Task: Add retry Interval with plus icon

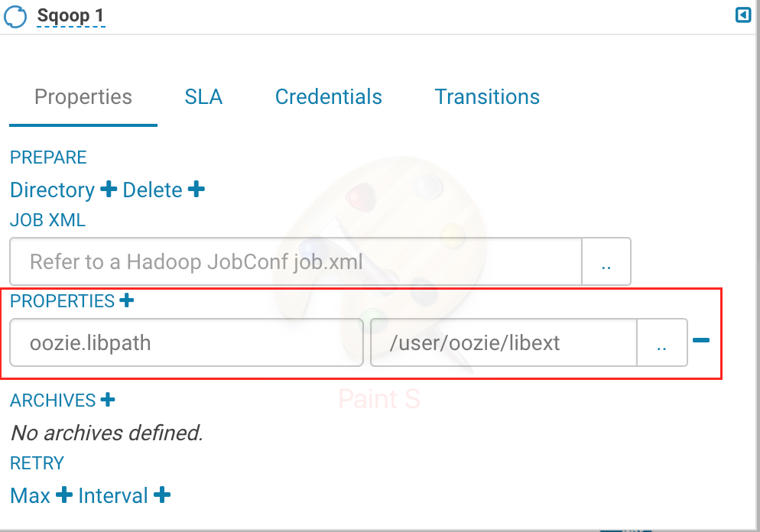Action: pyautogui.click(x=161, y=495)
